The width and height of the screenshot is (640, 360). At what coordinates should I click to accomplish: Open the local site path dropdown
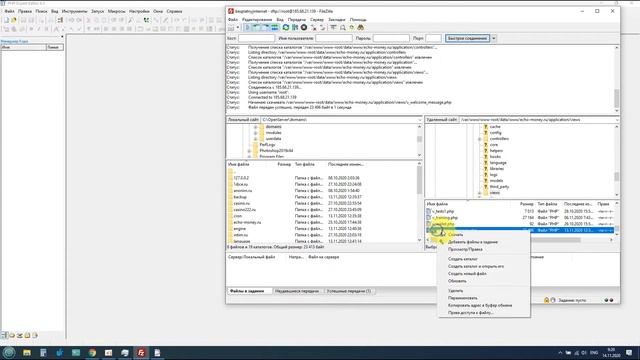(x=420, y=120)
